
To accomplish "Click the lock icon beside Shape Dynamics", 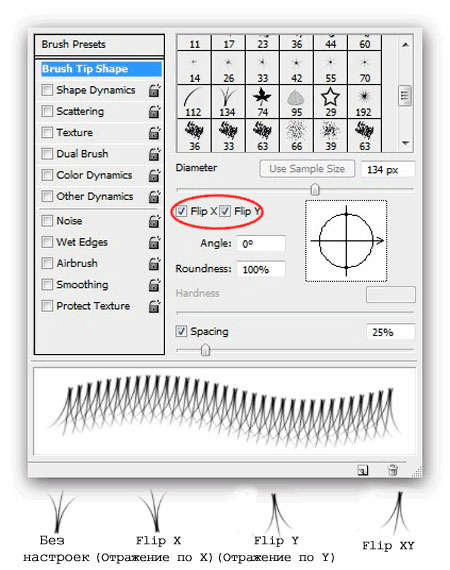I will (x=154, y=90).
